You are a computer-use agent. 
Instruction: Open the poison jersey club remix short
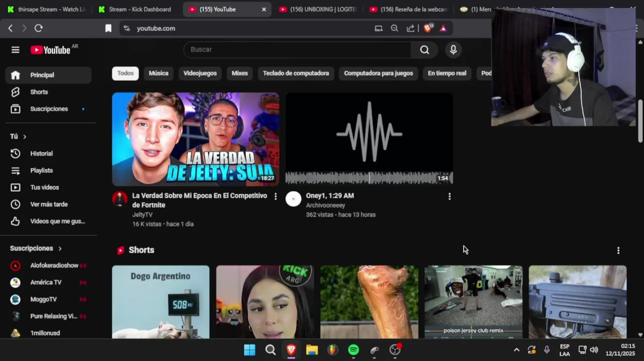(x=473, y=302)
